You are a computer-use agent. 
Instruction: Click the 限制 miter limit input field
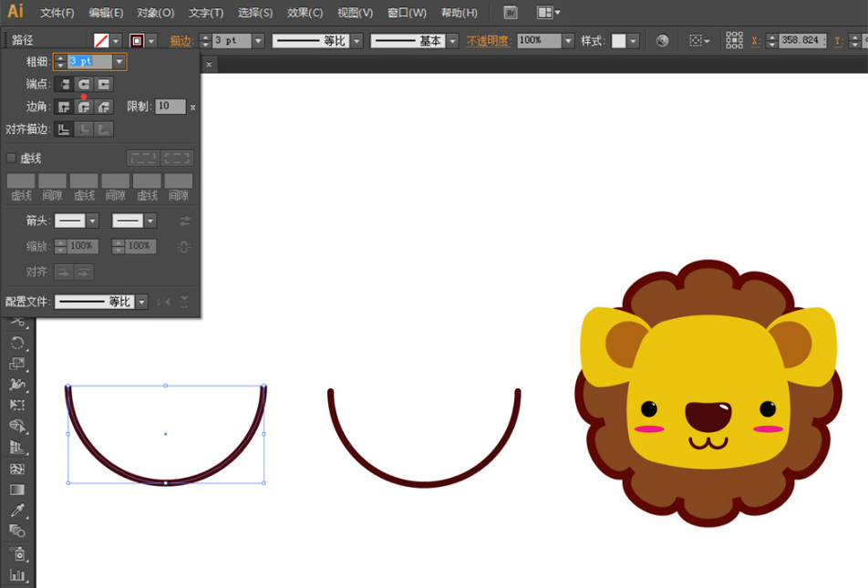point(170,107)
